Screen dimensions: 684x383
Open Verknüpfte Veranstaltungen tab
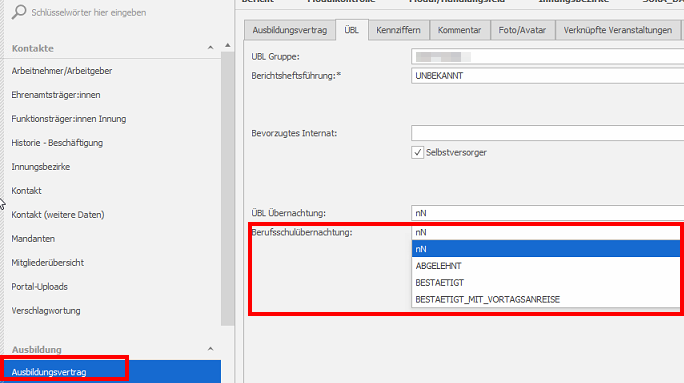tap(618, 30)
